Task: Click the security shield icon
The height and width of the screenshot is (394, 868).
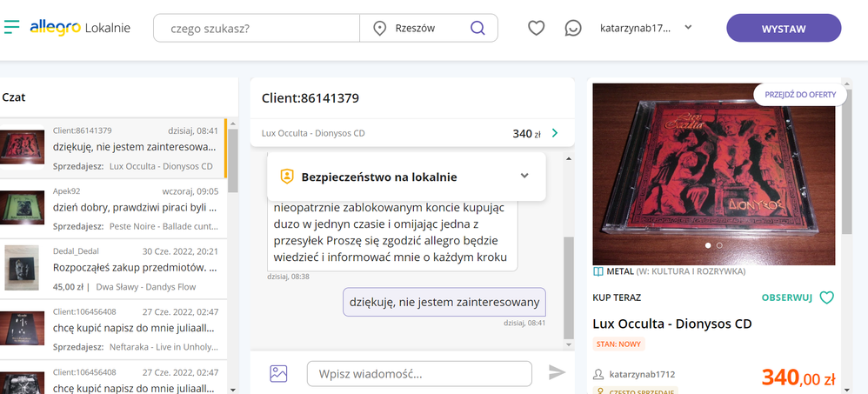Action: (x=287, y=177)
